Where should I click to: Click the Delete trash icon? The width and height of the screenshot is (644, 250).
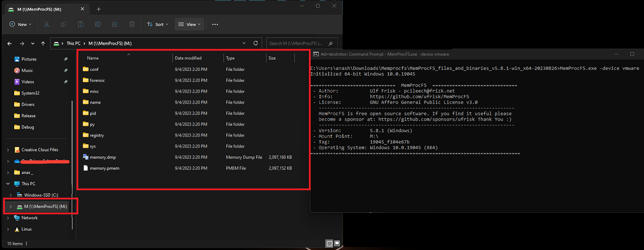(132, 24)
